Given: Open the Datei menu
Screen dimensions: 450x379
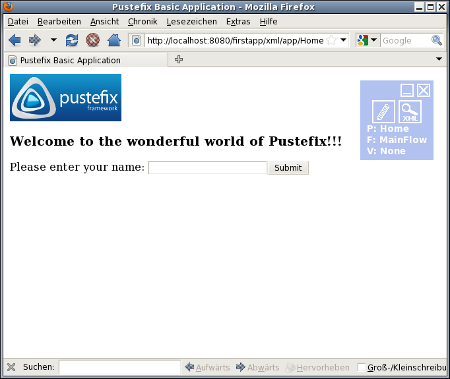Looking at the screenshot, I should (x=18, y=22).
